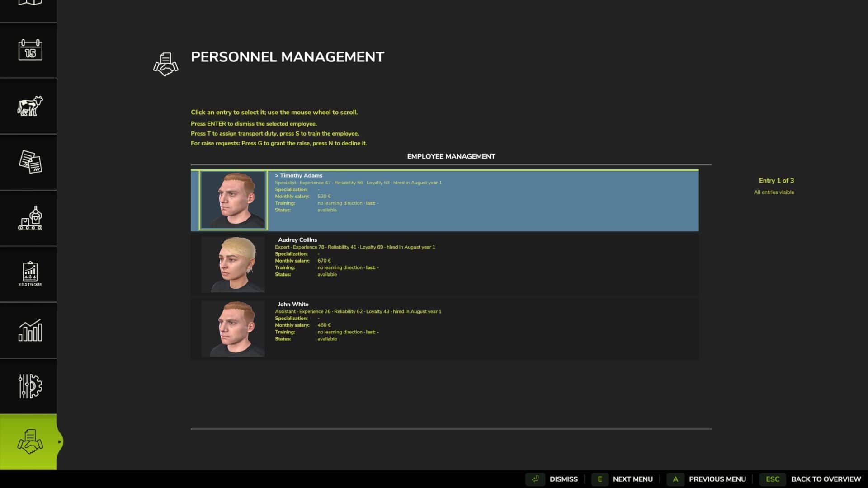The image size is (868, 488).
Task: Click Audrey Collins' 'available' status
Action: pos(327,275)
